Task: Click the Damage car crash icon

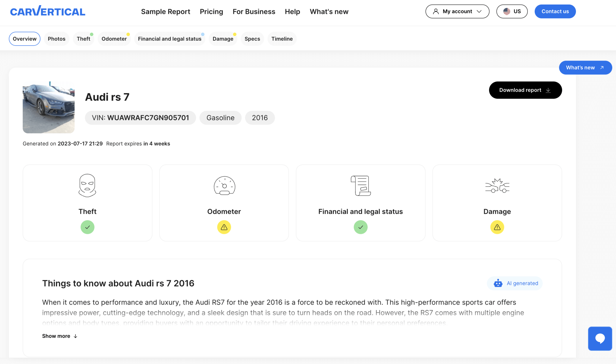Action: click(x=497, y=185)
